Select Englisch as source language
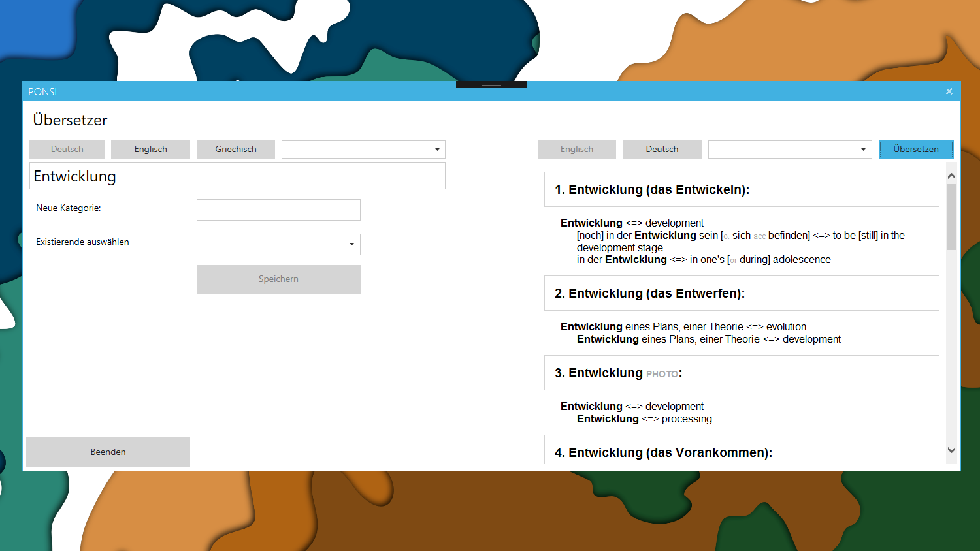 pos(150,150)
